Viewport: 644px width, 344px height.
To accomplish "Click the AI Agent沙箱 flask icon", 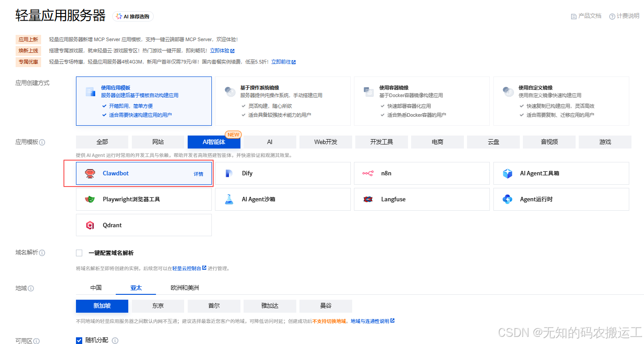I will (229, 200).
